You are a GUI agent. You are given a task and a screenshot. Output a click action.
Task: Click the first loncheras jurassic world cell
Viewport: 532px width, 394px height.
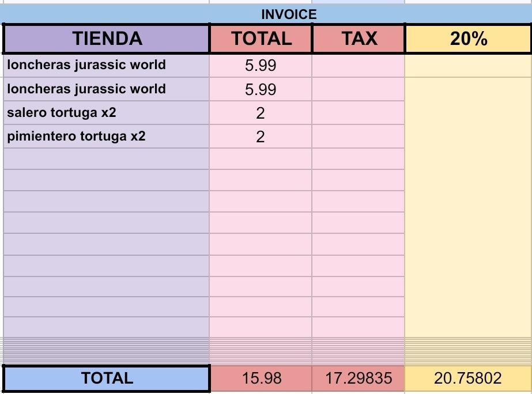click(x=107, y=65)
